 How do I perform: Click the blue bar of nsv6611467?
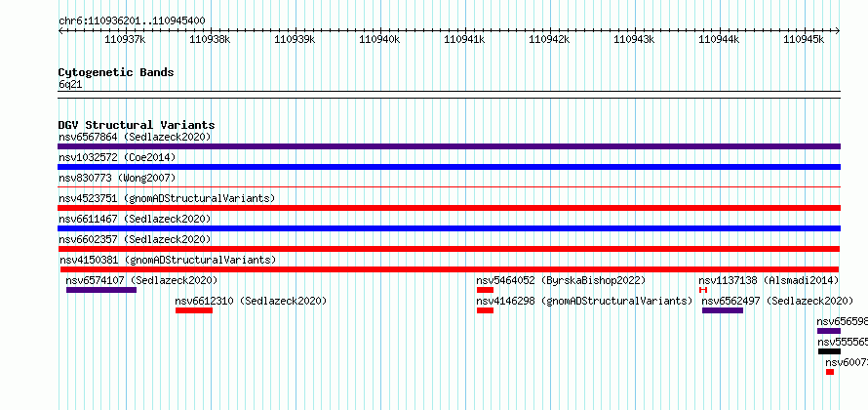click(x=449, y=228)
